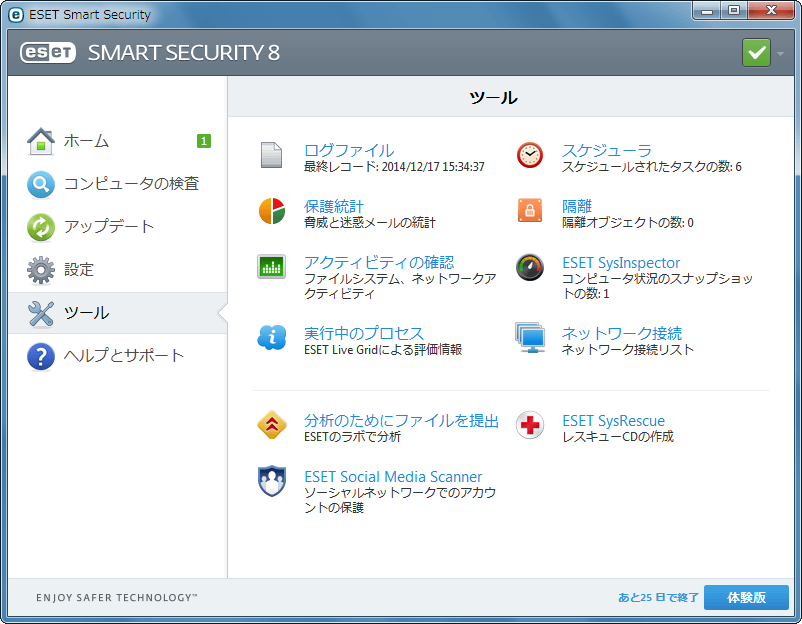The image size is (802, 624).
Task: Open アップデート in the sidebar
Action: (118, 227)
